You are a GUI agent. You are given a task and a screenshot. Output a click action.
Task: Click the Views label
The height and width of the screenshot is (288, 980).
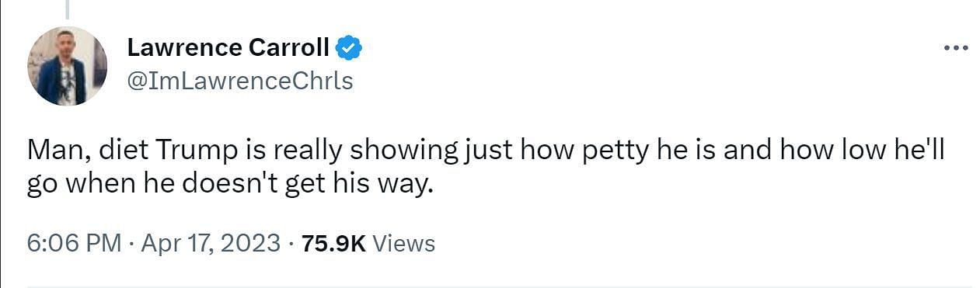[x=404, y=243]
